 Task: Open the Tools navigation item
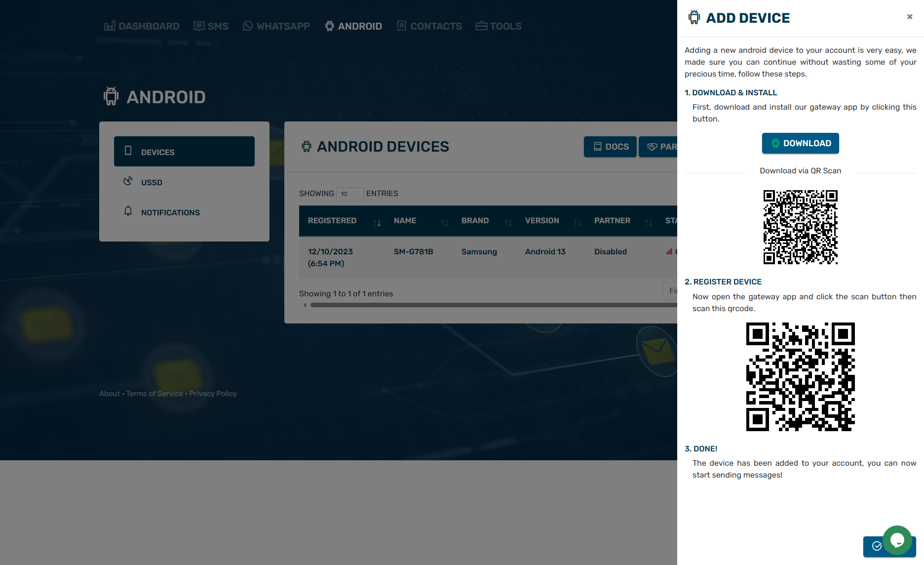pyautogui.click(x=499, y=26)
